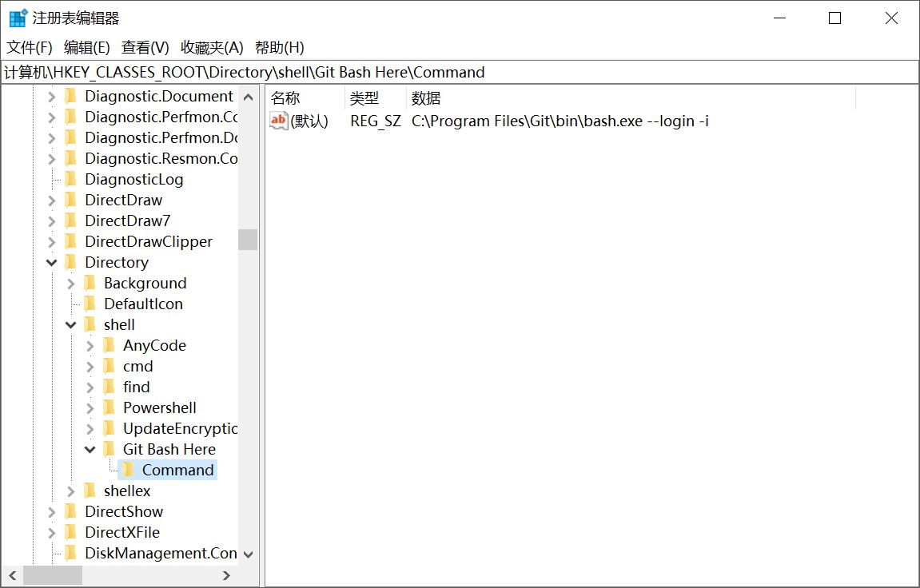Viewport: 920px width, 588px height.
Task: Expand the AnyCode key
Action: pyautogui.click(x=90, y=345)
